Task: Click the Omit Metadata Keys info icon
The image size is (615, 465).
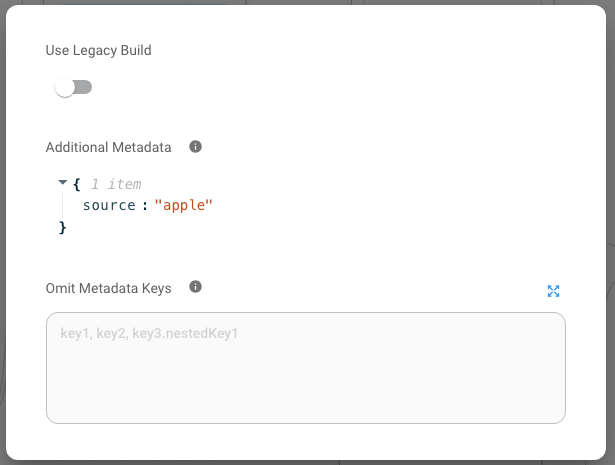Action: 195,287
